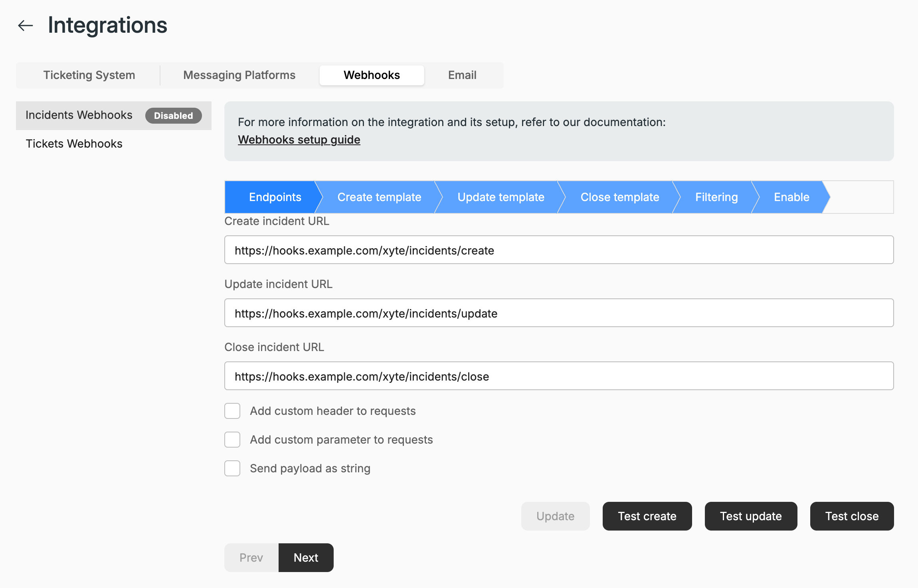Trigger the Test close button

point(852,516)
